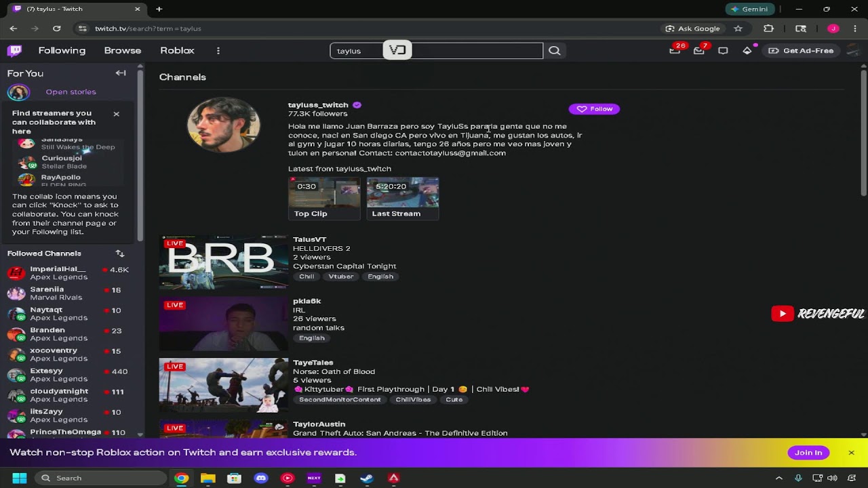This screenshot has height=488, width=868.
Task: Open the Following tab
Action: pyautogui.click(x=62, y=51)
